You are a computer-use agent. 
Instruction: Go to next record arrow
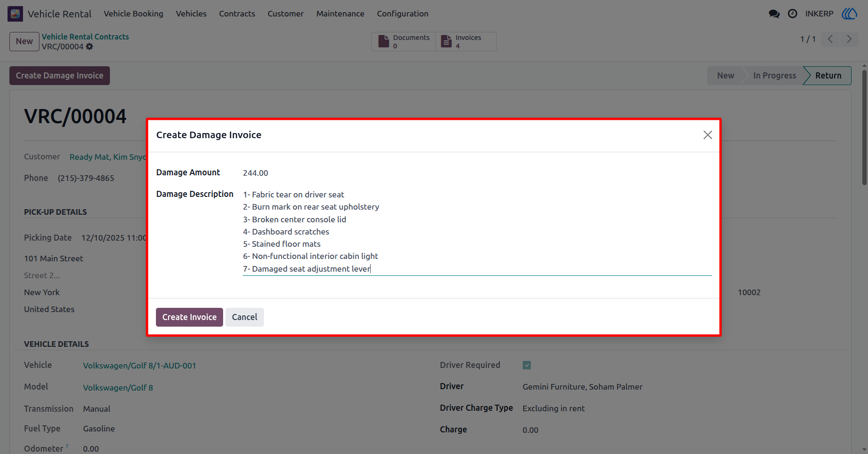[x=849, y=39]
